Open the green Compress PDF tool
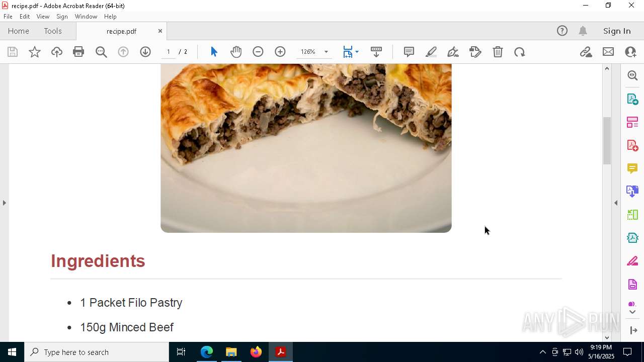 point(632,237)
